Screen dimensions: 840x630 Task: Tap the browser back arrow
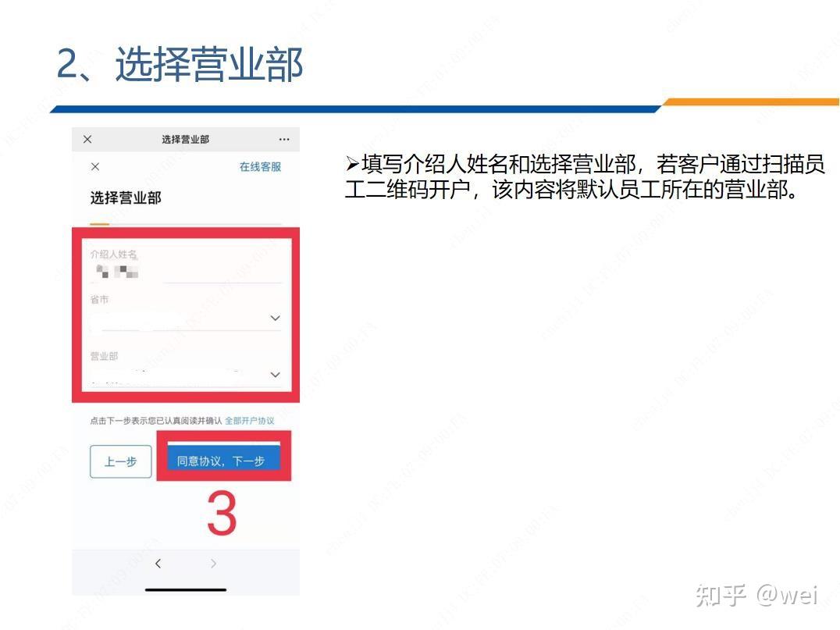158,564
